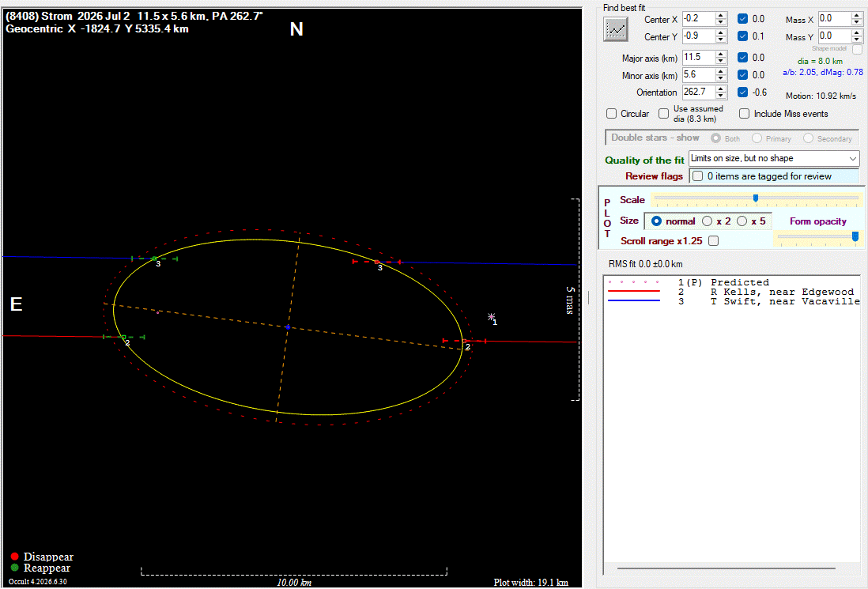Decrease Center Y with down arrow
Viewport: 868px width, 589px height.
pos(721,40)
